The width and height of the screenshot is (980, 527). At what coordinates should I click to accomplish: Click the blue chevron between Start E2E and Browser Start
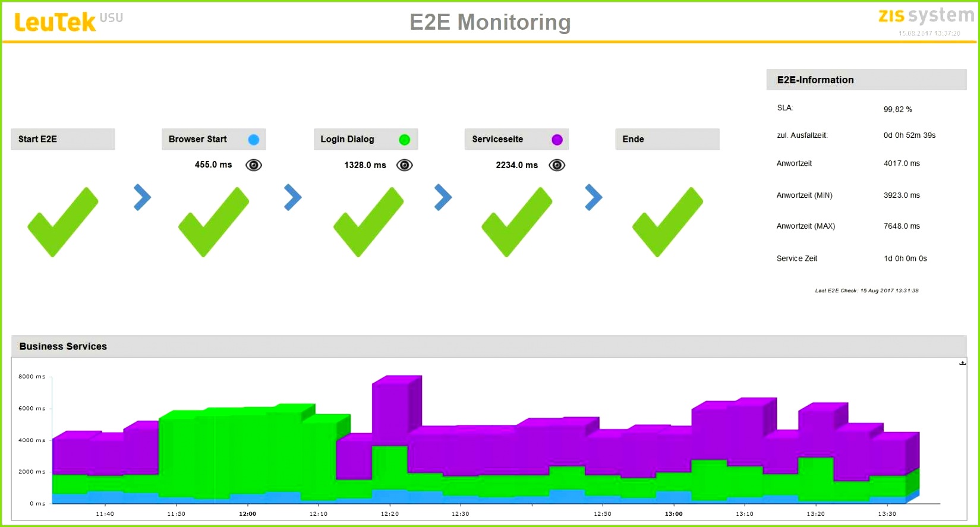coord(142,197)
